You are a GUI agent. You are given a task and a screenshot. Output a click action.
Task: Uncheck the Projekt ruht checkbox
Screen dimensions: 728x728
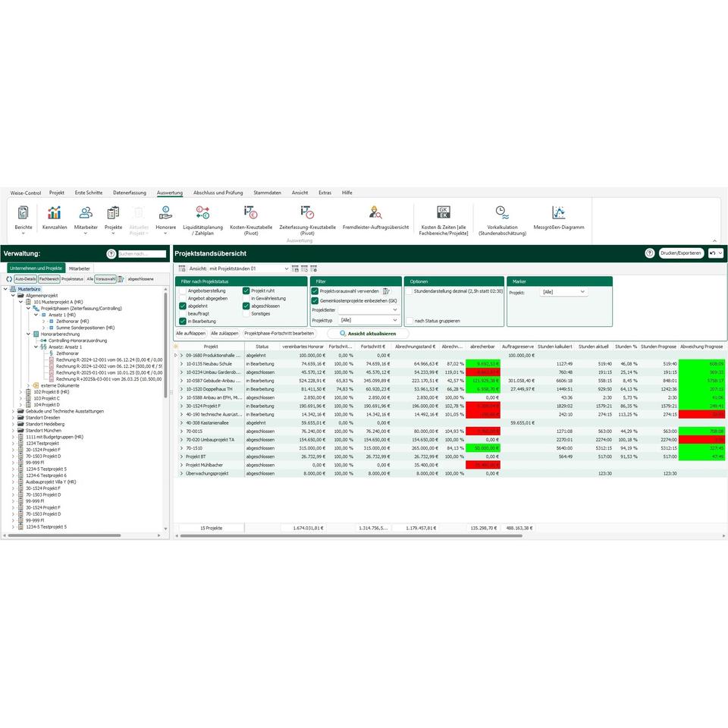pos(246,291)
